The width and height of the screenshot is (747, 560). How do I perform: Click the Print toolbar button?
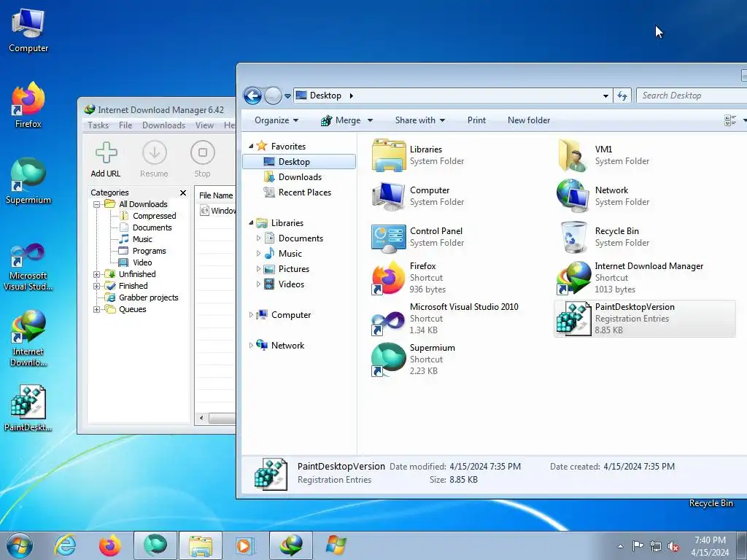point(476,120)
